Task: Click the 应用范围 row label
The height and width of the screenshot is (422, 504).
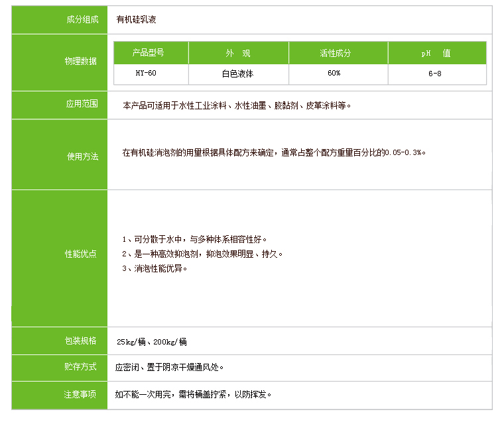Action: coord(82,104)
